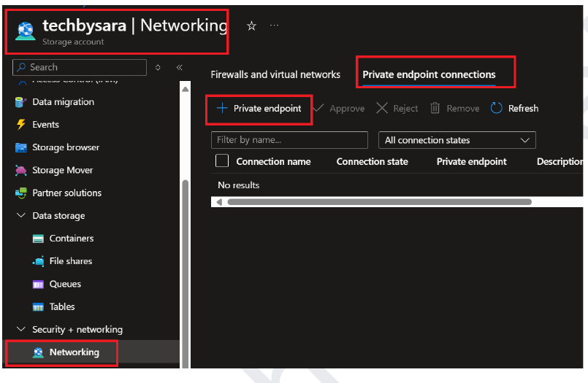Click the Storage account subtitle text
This screenshot has width=588, height=383.
[73, 42]
